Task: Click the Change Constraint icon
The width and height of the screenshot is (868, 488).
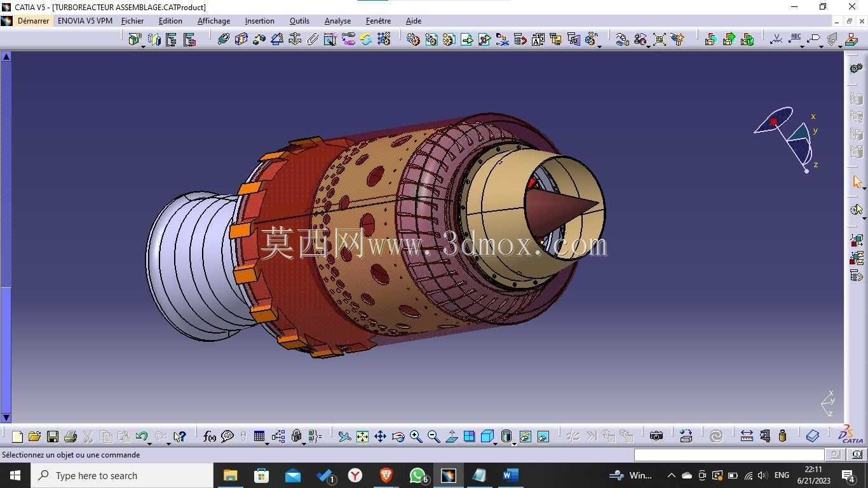Action: [x=365, y=39]
